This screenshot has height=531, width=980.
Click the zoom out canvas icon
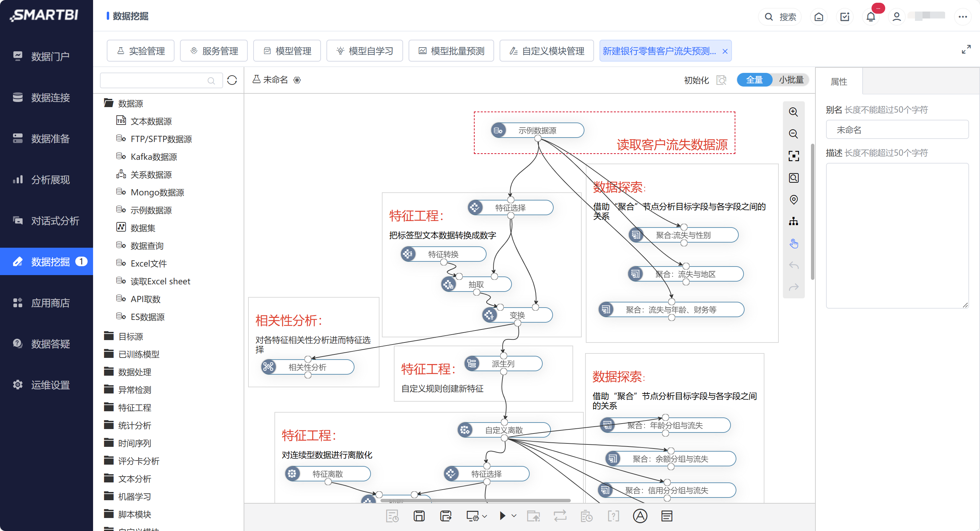pyautogui.click(x=794, y=134)
